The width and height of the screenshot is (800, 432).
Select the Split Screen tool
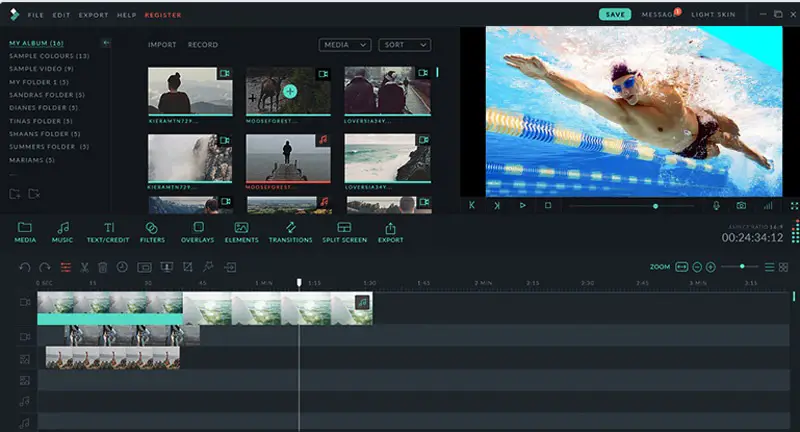coord(344,232)
